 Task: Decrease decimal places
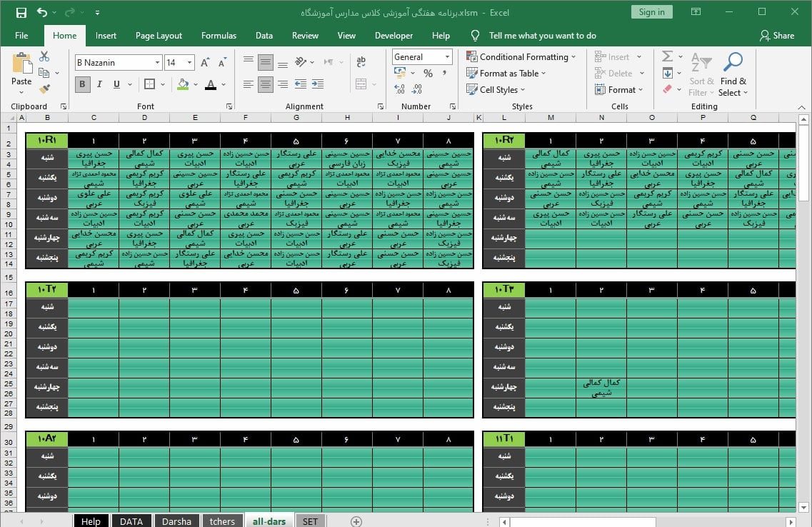point(417,89)
